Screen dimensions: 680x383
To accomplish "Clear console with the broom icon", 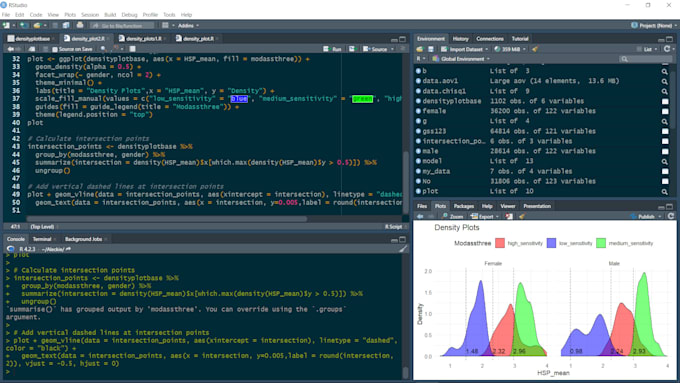I will 403,249.
